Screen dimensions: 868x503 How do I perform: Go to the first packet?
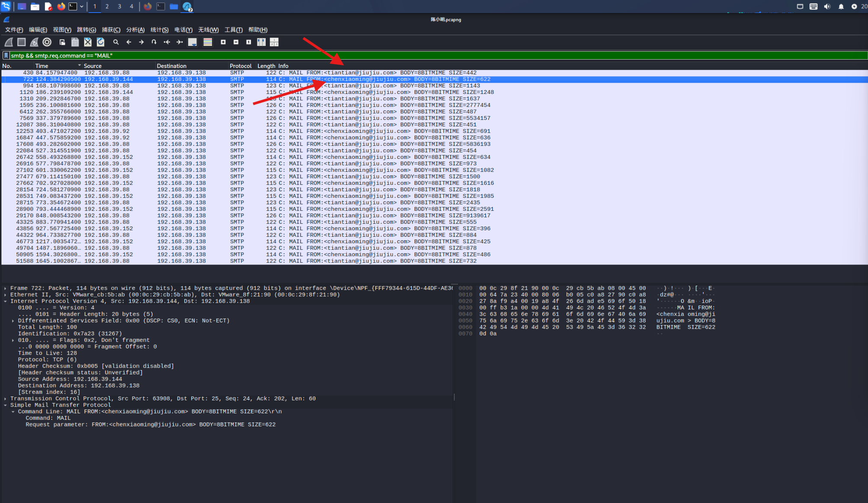click(167, 42)
